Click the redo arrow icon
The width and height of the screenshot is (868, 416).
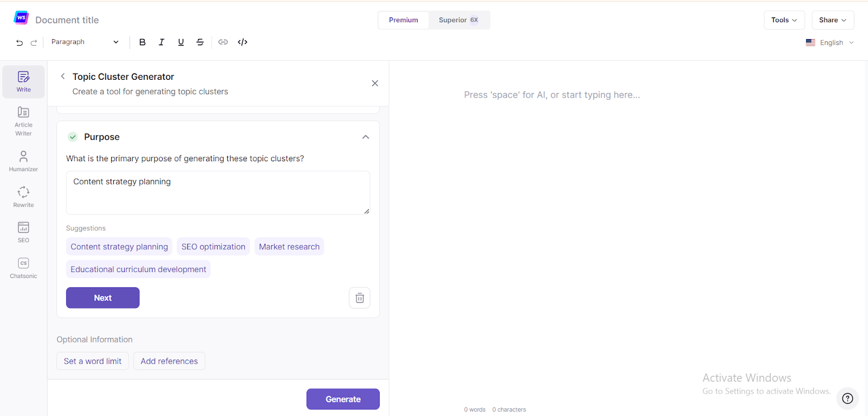34,42
